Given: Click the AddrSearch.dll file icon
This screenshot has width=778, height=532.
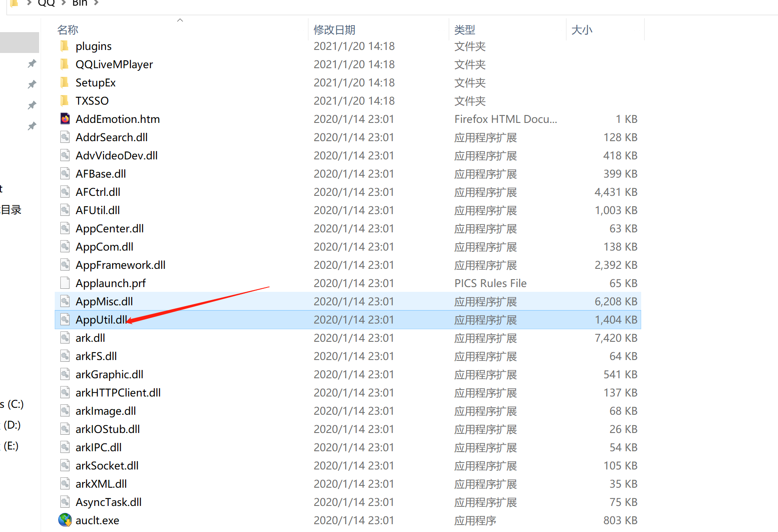Looking at the screenshot, I should pyautogui.click(x=65, y=137).
